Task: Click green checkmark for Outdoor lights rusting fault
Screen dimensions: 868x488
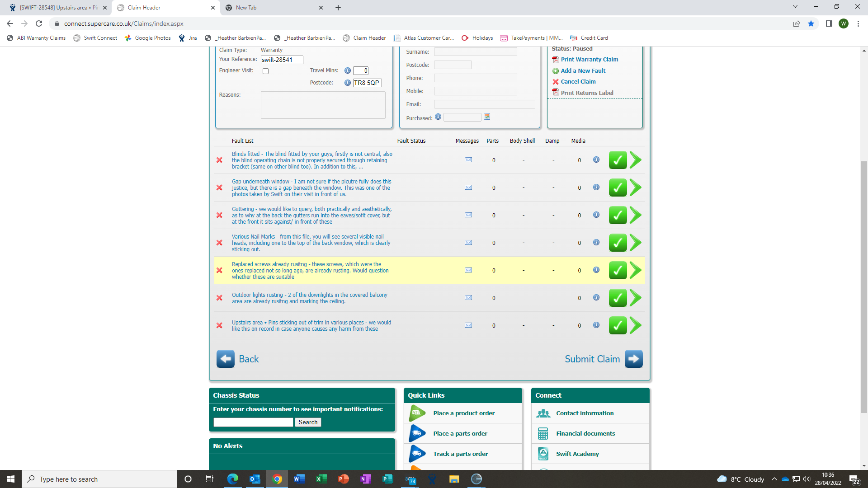Action: click(618, 298)
